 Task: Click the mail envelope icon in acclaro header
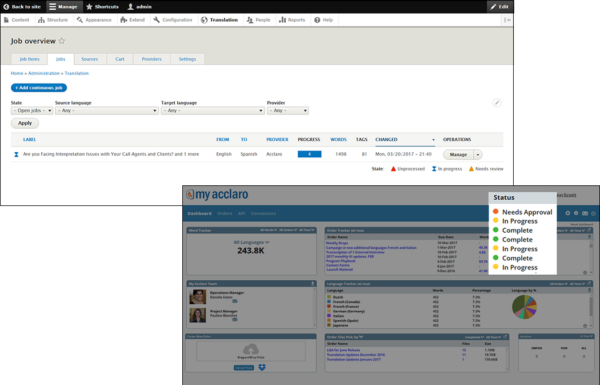585,213
